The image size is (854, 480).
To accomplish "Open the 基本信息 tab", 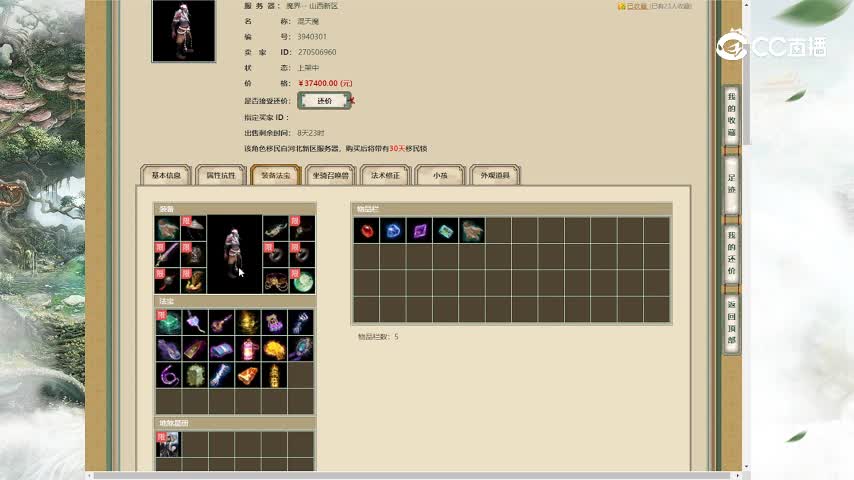I will tap(166, 175).
